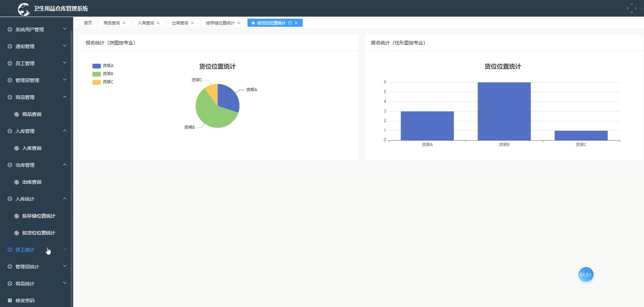
Task: Click 商品查询 submenu icon
Action: 16,114
